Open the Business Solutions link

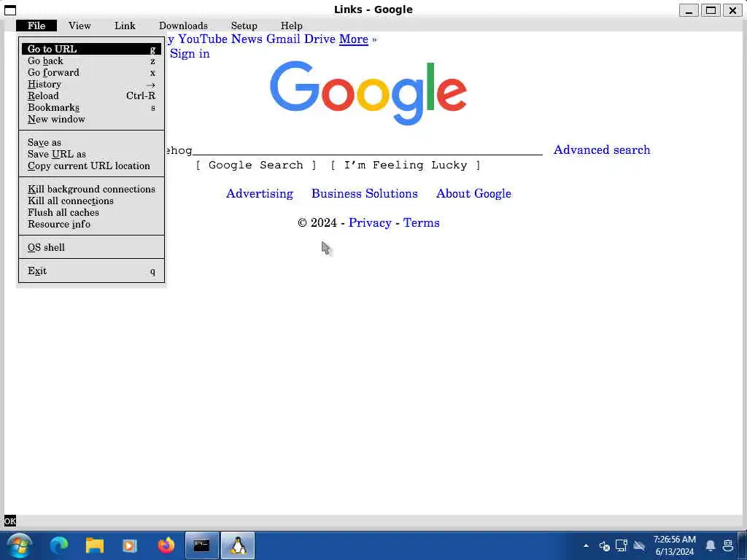(x=365, y=193)
